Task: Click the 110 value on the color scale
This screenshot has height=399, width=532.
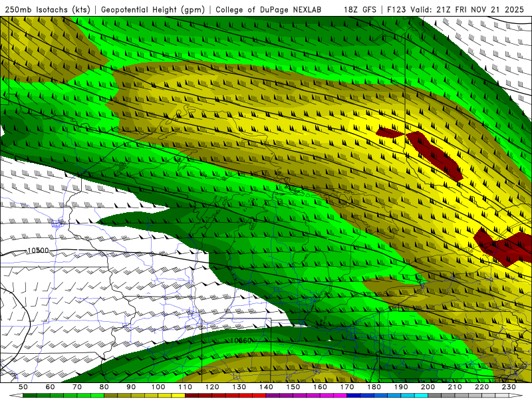Action: pos(186,387)
